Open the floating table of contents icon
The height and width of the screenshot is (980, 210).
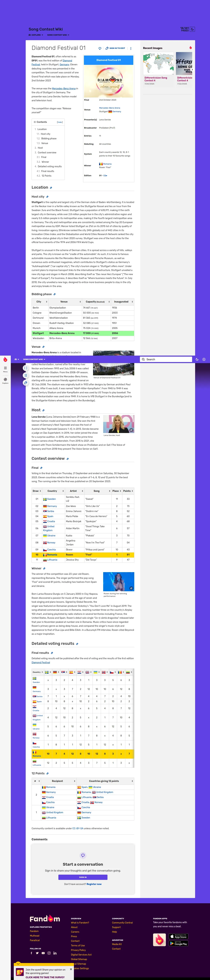[26, 376]
